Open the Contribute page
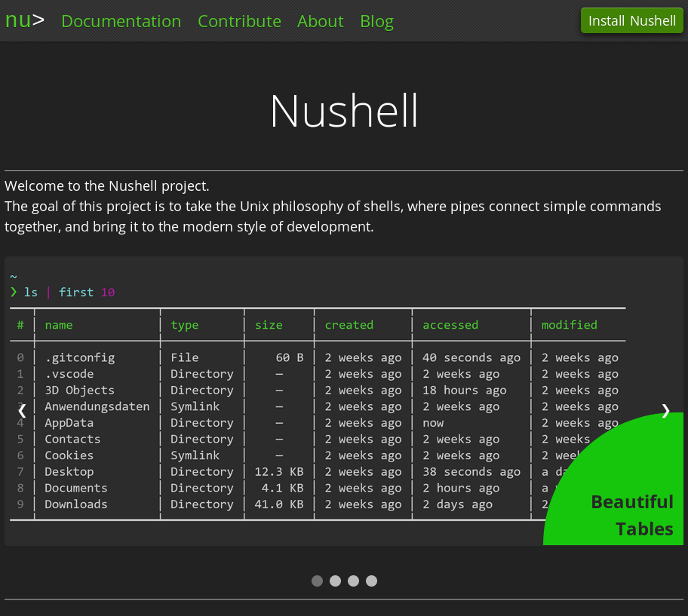 [x=239, y=20]
